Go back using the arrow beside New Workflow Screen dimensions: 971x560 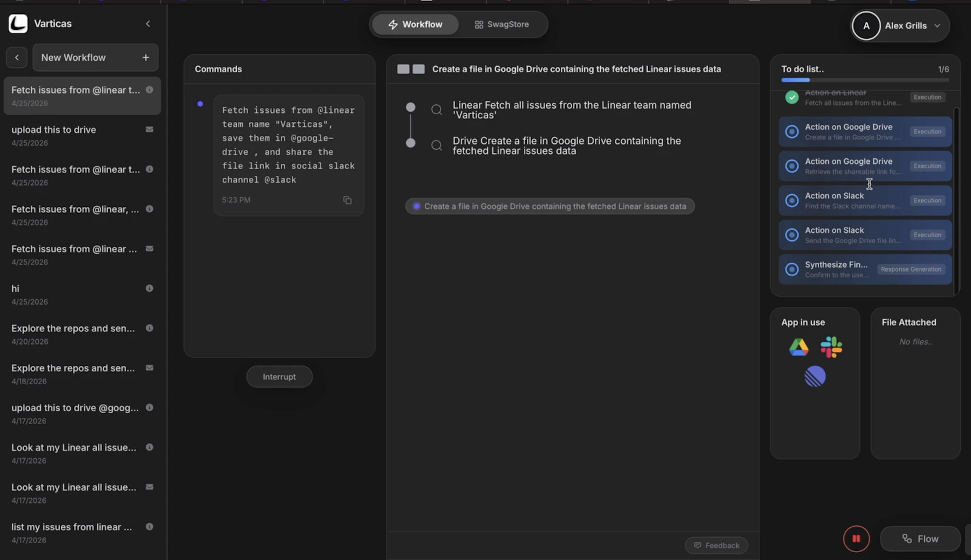(x=17, y=58)
